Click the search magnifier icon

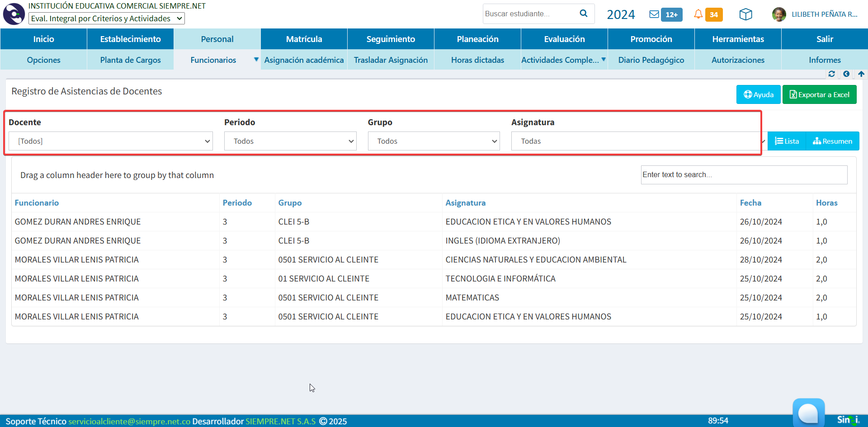(x=584, y=14)
